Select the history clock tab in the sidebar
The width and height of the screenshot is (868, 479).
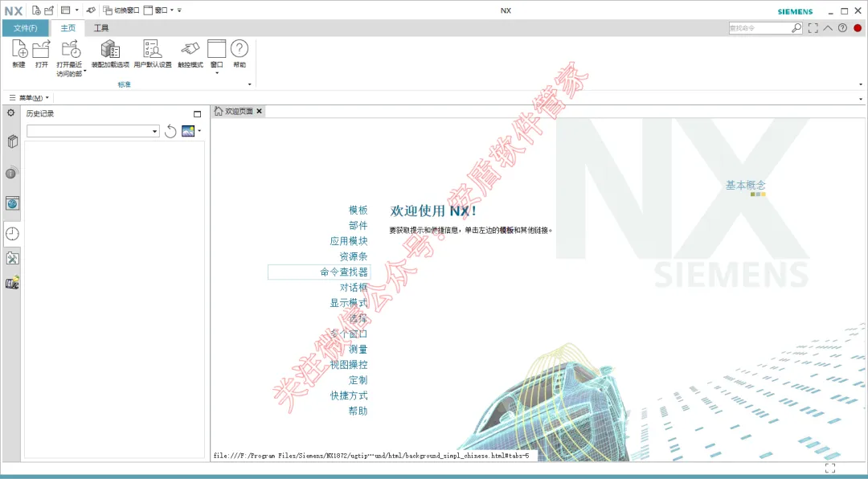coord(12,234)
